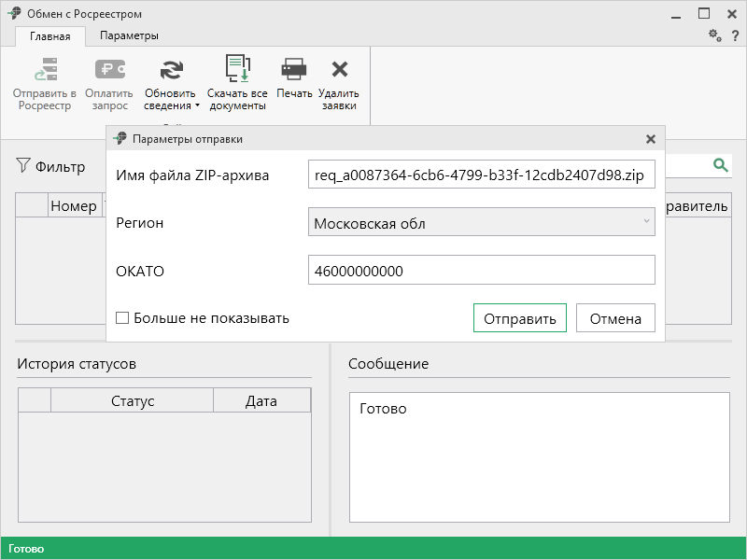Close the Параметры отправки dialog
Viewport: 747px width, 560px height.
651,139
